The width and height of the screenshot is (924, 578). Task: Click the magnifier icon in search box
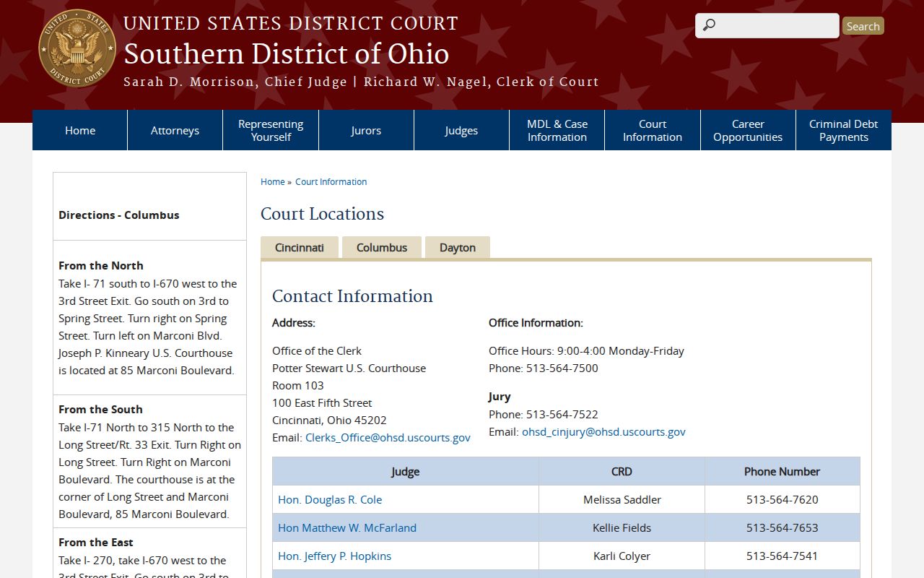(x=709, y=25)
